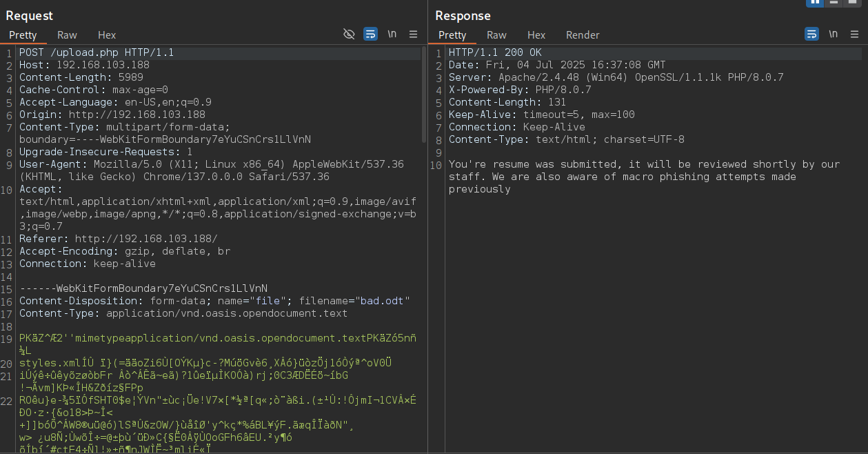Switch to the Response Pretty tab
This screenshot has width=868, height=454.
tap(452, 34)
